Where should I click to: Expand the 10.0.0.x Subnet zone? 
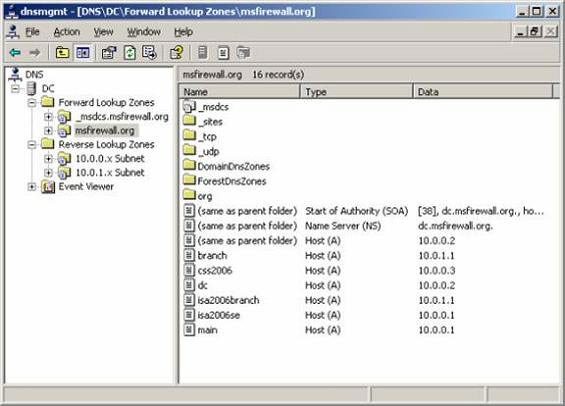(48, 159)
